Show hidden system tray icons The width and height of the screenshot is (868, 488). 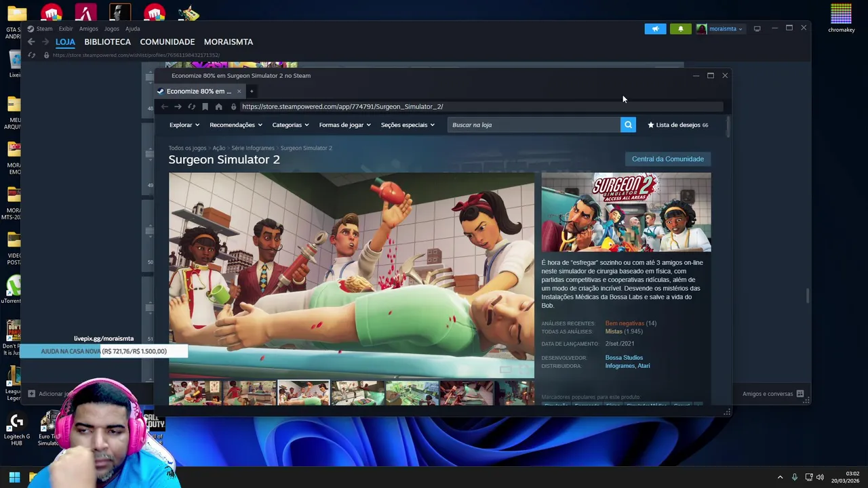pyautogui.click(x=780, y=477)
